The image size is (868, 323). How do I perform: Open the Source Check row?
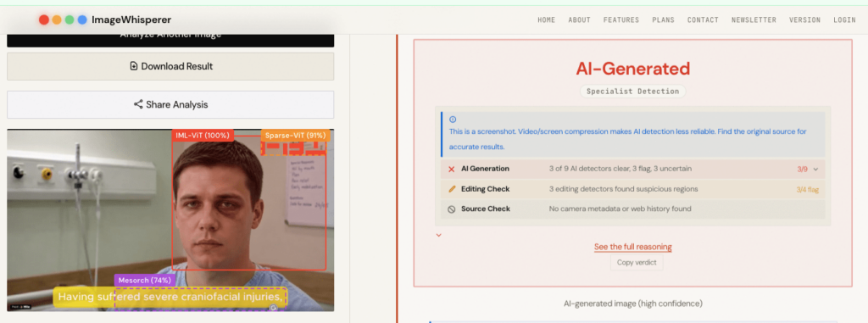632,209
